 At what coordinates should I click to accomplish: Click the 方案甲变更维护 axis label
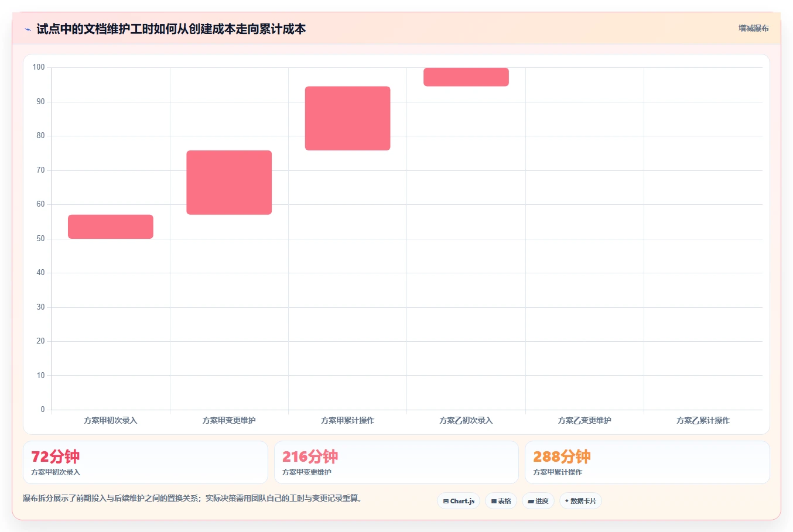[x=229, y=420]
